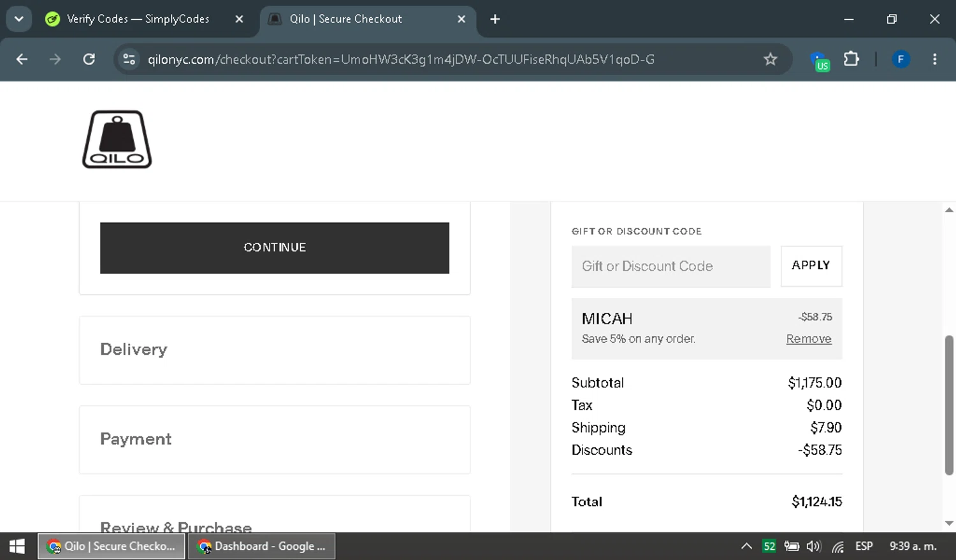Go back with the browser back arrow
This screenshot has height=560, width=956.
(x=22, y=59)
